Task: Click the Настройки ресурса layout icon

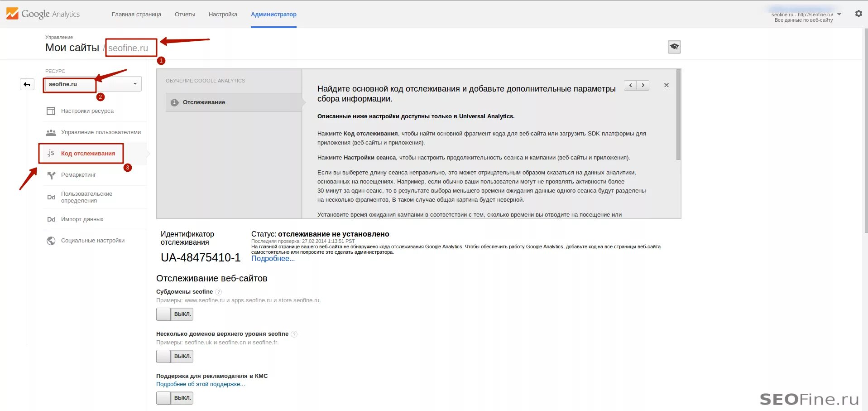Action: click(51, 111)
